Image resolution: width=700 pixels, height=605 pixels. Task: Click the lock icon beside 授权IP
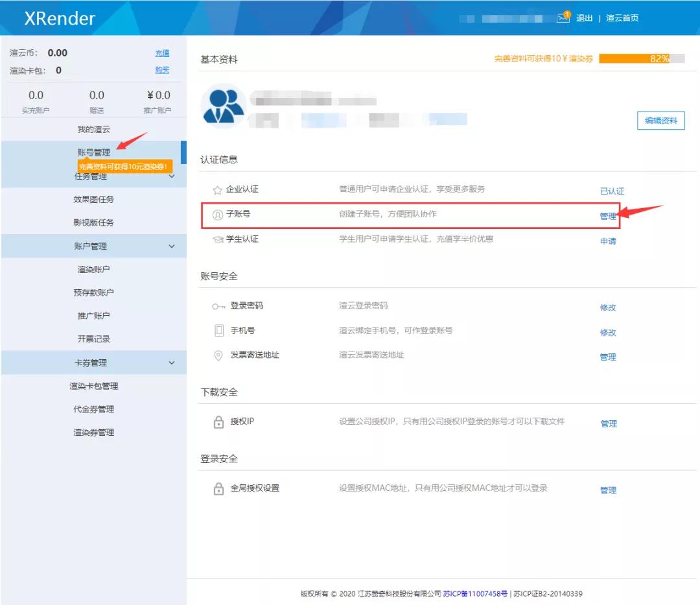pyautogui.click(x=218, y=422)
